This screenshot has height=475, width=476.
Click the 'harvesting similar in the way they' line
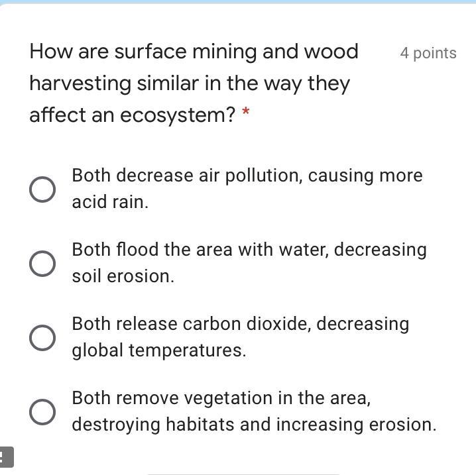(x=190, y=83)
